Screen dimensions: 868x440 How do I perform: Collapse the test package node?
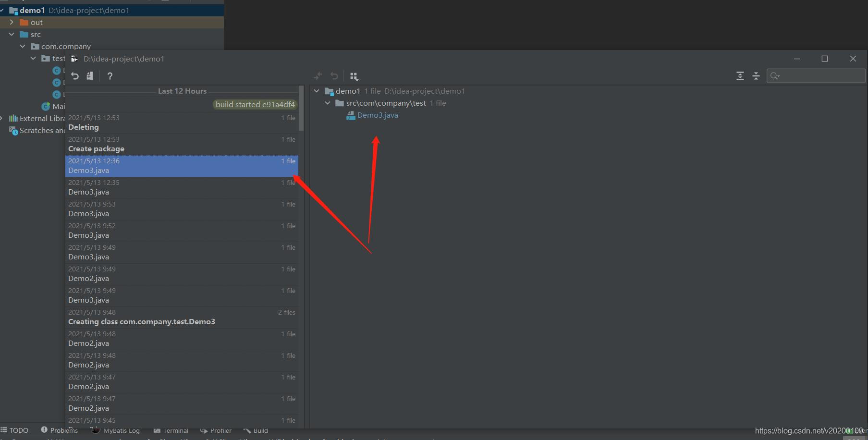[x=33, y=58]
